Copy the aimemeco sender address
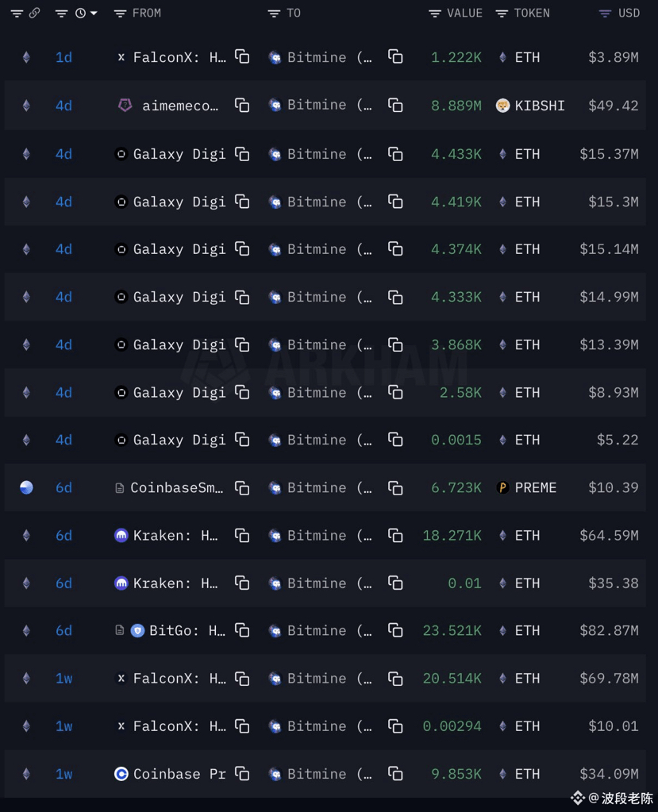 pyautogui.click(x=242, y=106)
